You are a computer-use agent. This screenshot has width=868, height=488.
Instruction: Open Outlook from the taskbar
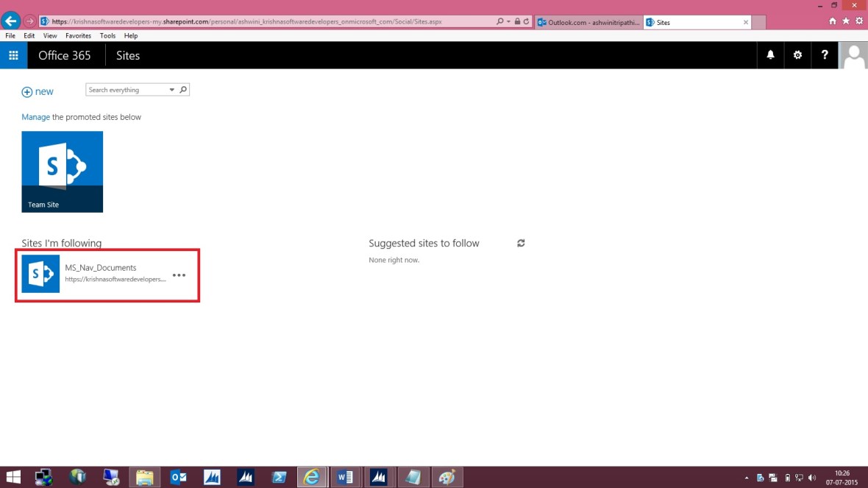177,477
